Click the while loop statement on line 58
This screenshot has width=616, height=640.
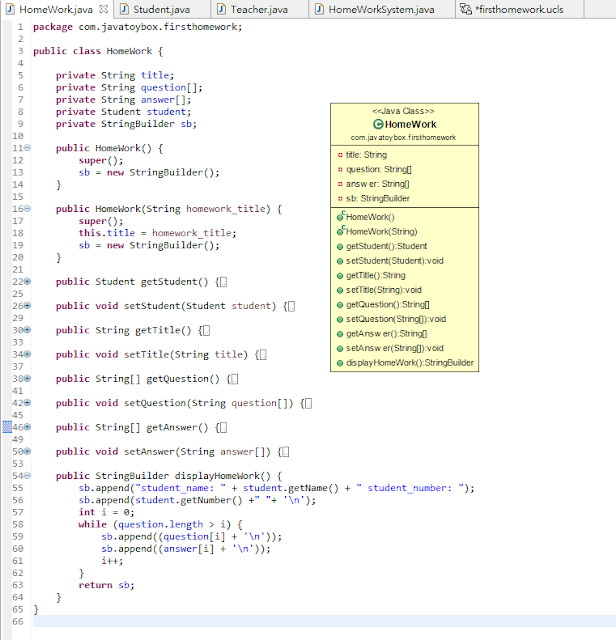pos(160,524)
